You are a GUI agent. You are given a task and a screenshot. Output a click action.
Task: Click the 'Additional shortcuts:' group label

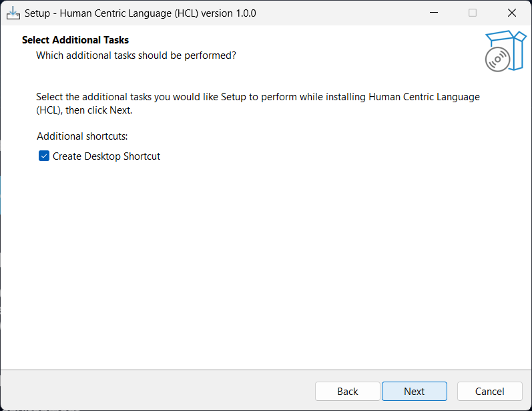tap(82, 136)
